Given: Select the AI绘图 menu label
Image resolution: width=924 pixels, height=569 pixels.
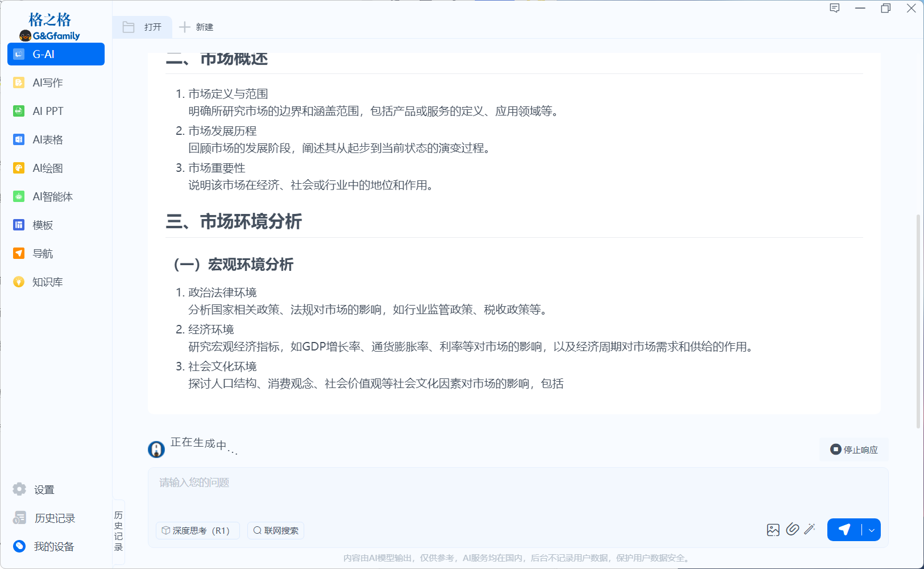Looking at the screenshot, I should point(48,168).
